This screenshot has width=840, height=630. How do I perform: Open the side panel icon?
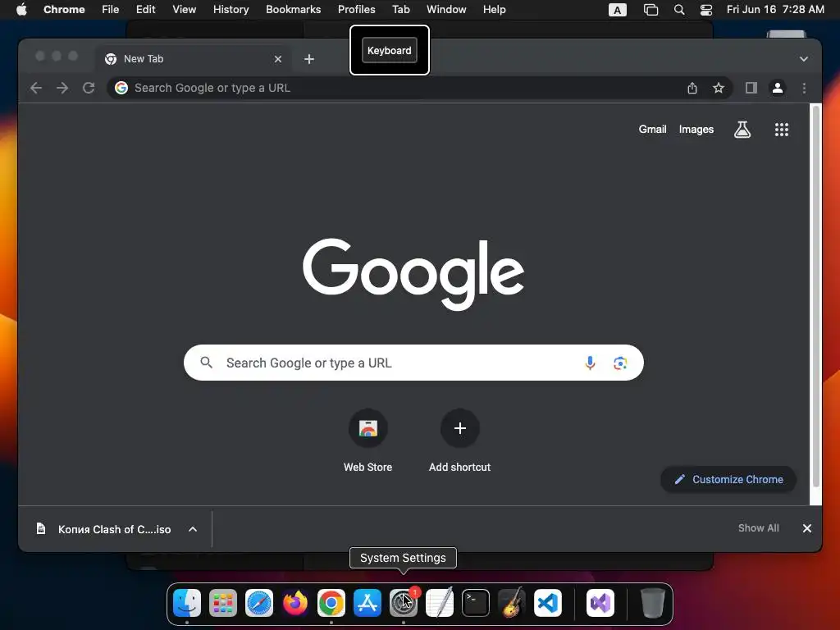(751, 88)
